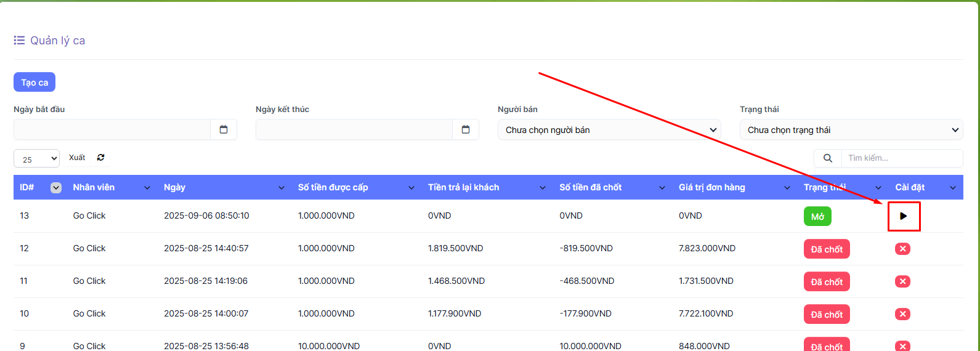Viewport: 980px width, 351px height.
Task: Click the refresh icon next to Xuất
Action: click(100, 158)
